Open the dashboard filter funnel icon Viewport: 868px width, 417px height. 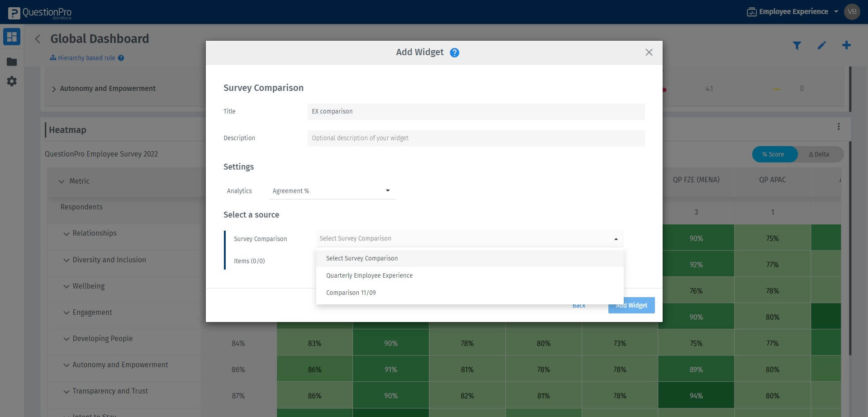tap(797, 45)
